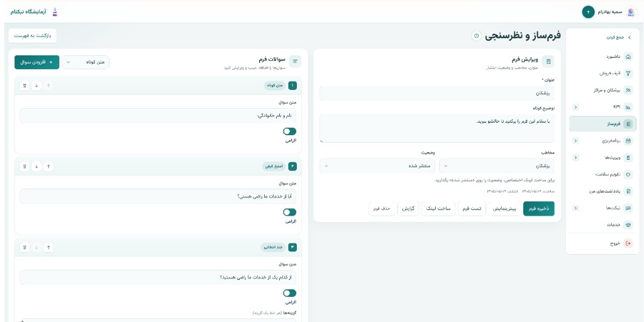The image size is (644, 322).
Task: Select the فرم‌ساز form icon in sidebar
Action: (x=628, y=124)
